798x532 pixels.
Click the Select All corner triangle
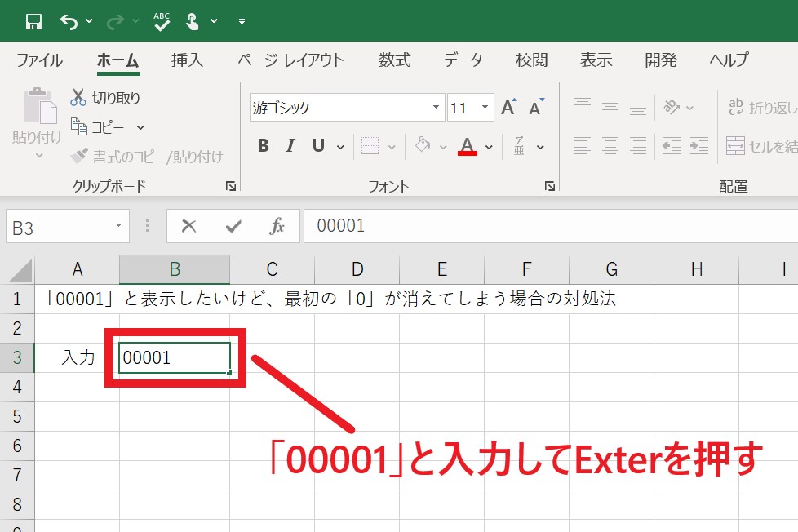20,270
